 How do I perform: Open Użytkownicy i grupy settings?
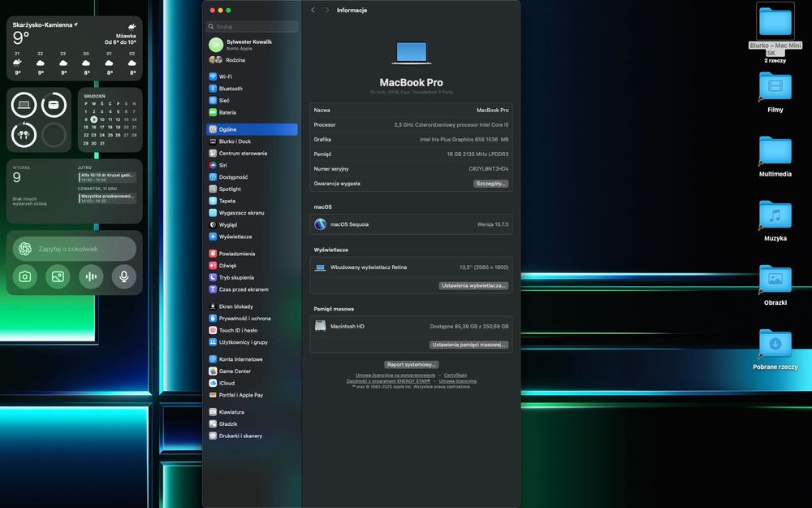click(252, 343)
